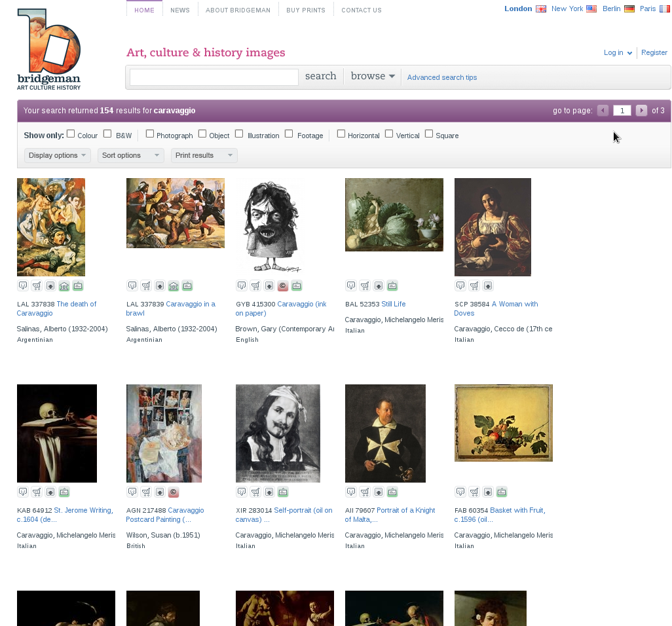
Task: Tick the Illustration checkbox
Action: coord(240,134)
